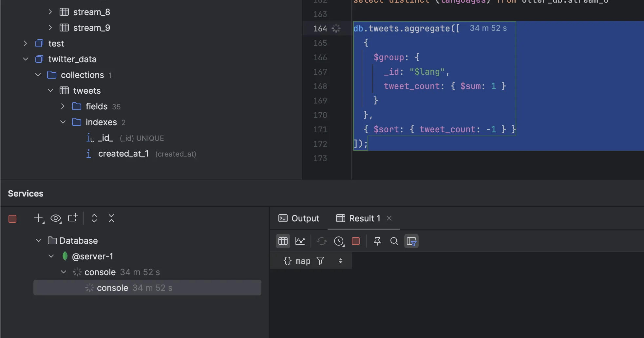The image size is (644, 338).
Task: Open the view options eye icon
Action: (56, 218)
